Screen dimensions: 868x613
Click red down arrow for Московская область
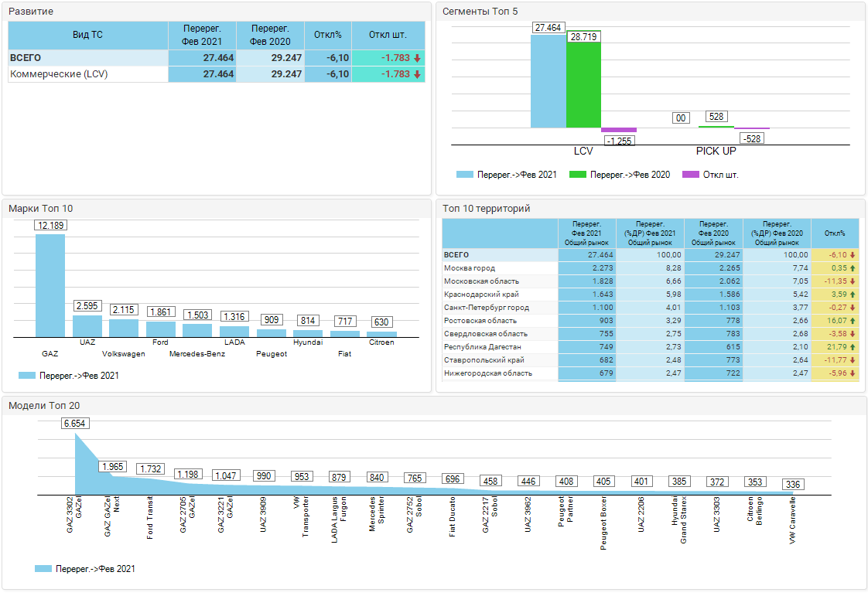pyautogui.click(x=852, y=281)
